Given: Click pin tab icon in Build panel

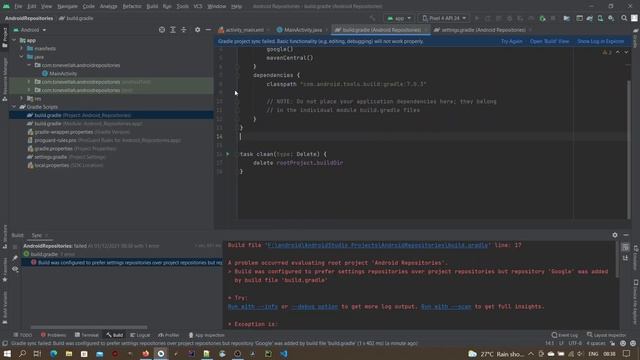Looking at the screenshot, I should pyautogui.click(x=15, y=258).
